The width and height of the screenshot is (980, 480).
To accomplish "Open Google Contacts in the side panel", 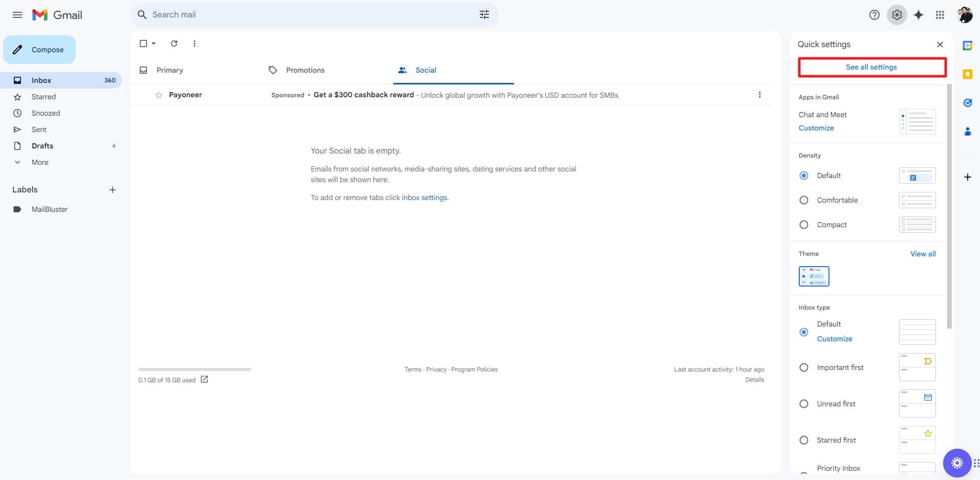I will (968, 132).
